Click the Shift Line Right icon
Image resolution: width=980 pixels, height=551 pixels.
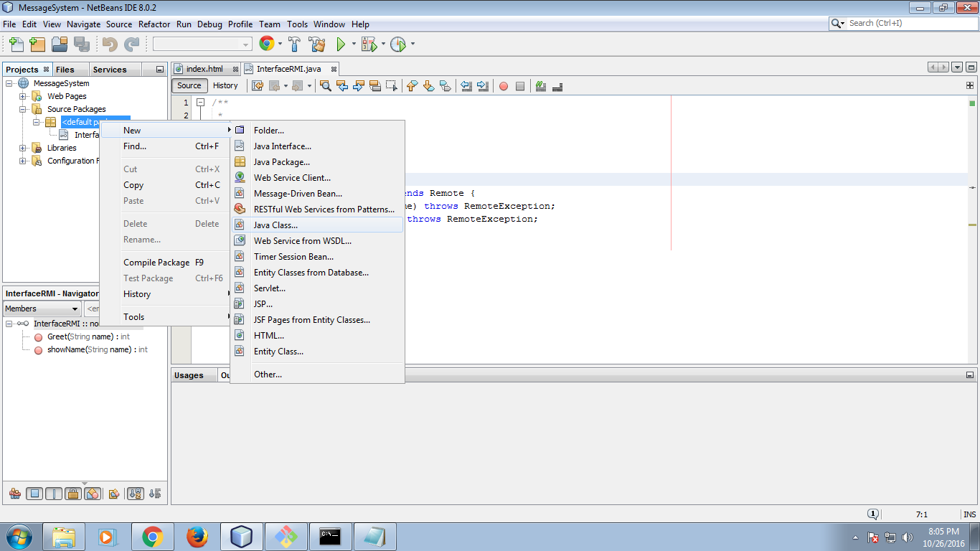pyautogui.click(x=483, y=86)
